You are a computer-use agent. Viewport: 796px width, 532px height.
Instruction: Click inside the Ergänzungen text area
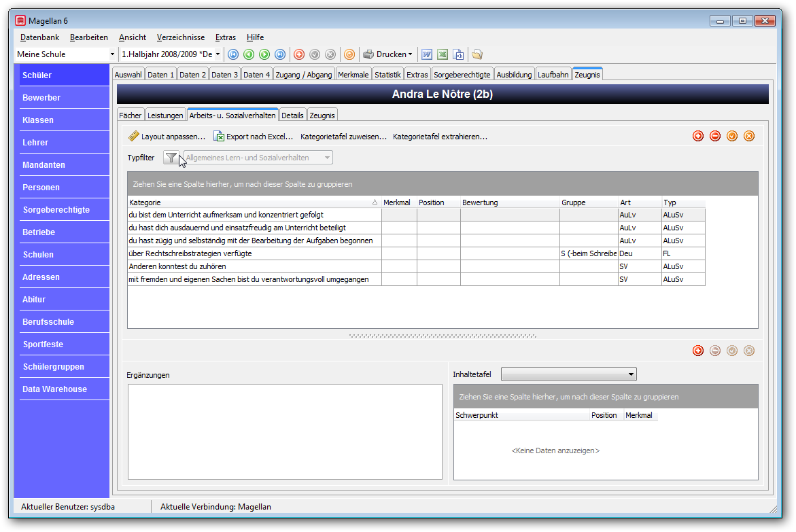285,431
